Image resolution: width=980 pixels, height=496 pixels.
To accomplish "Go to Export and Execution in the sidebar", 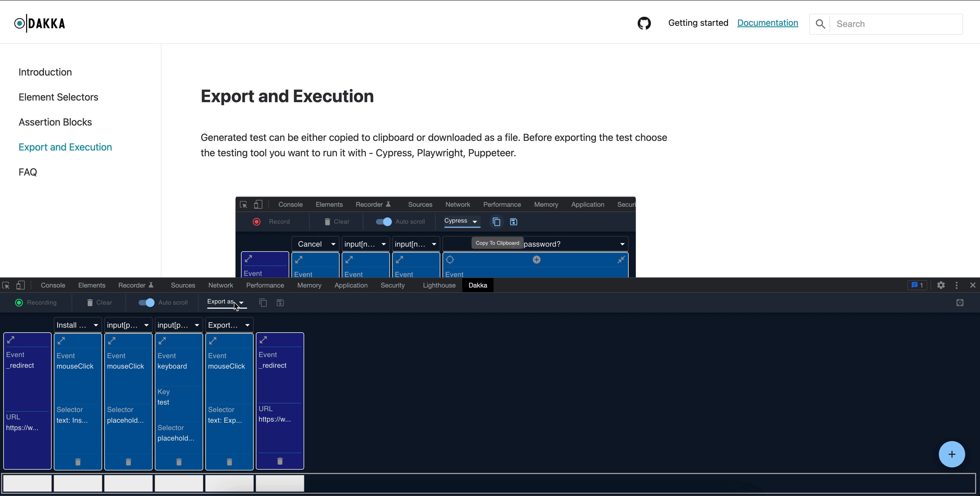I will 65,147.
